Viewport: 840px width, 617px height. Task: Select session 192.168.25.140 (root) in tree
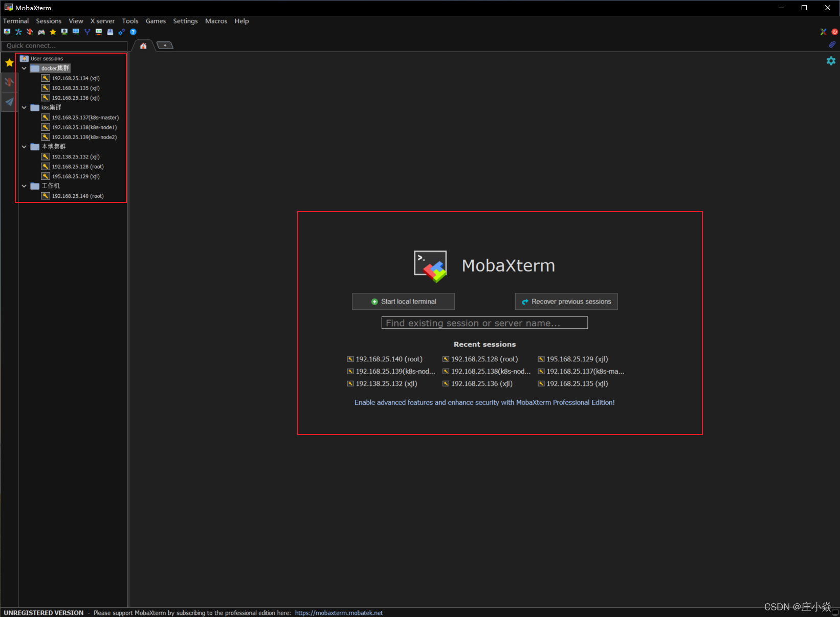point(73,196)
